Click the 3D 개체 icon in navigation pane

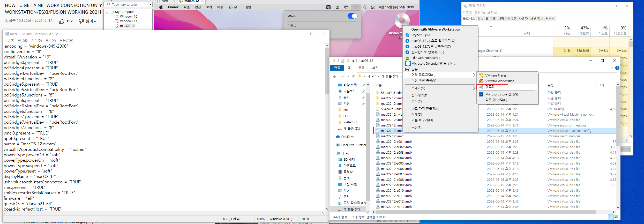tap(340, 160)
